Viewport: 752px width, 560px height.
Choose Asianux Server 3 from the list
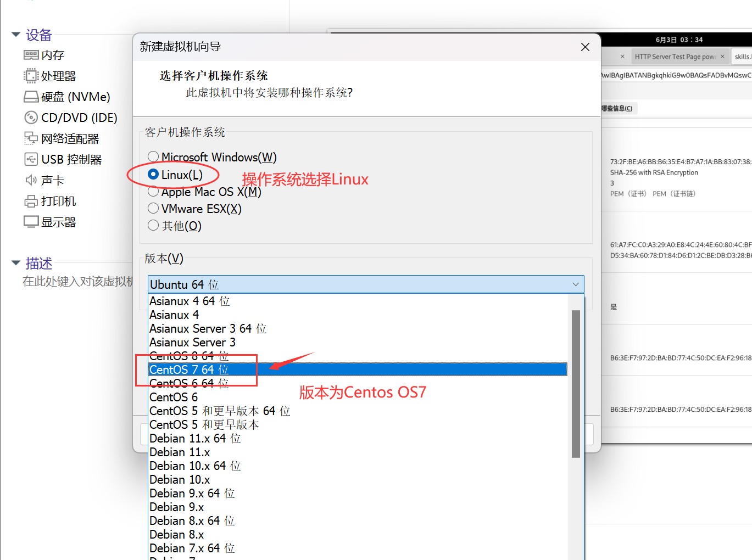click(x=358, y=342)
